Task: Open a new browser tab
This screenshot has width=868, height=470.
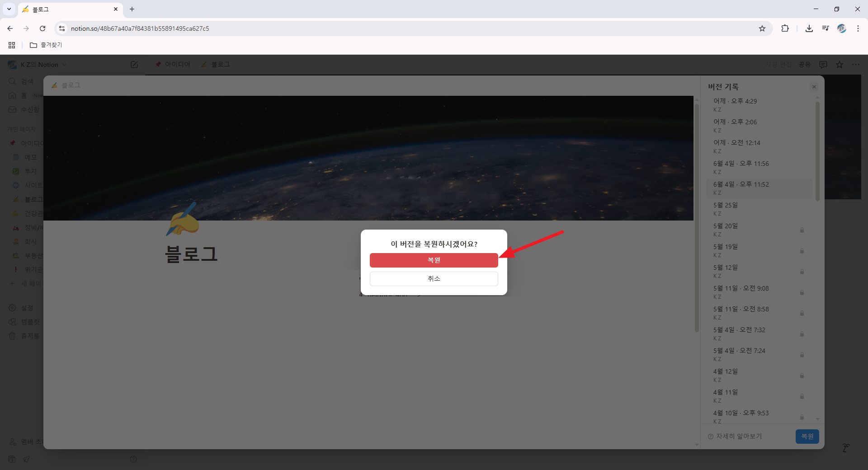Action: coord(132,9)
